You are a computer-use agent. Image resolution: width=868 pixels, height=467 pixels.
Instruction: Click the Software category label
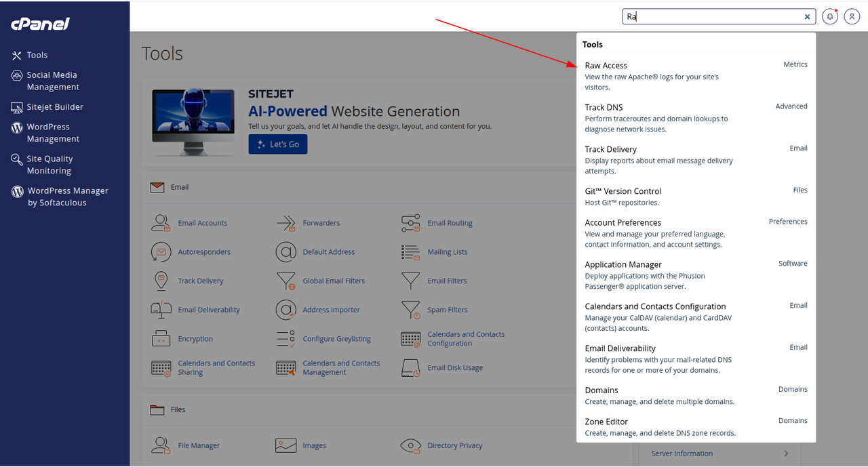(x=793, y=264)
